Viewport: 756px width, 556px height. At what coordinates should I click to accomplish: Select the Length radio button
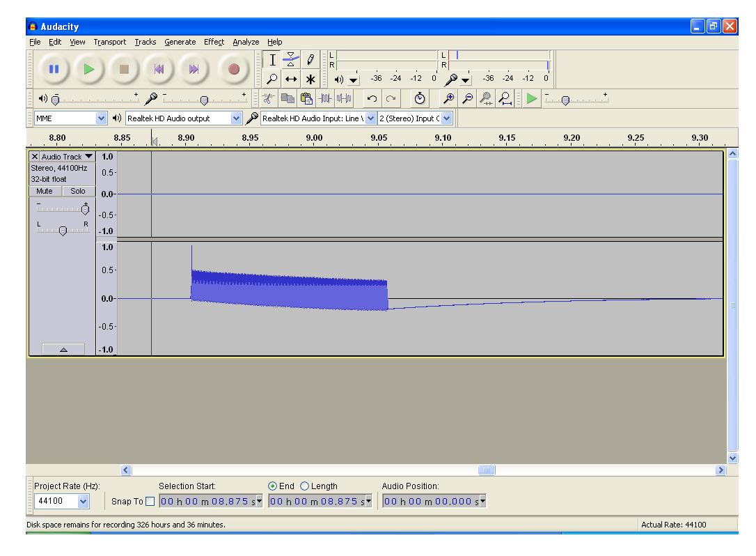[304, 486]
